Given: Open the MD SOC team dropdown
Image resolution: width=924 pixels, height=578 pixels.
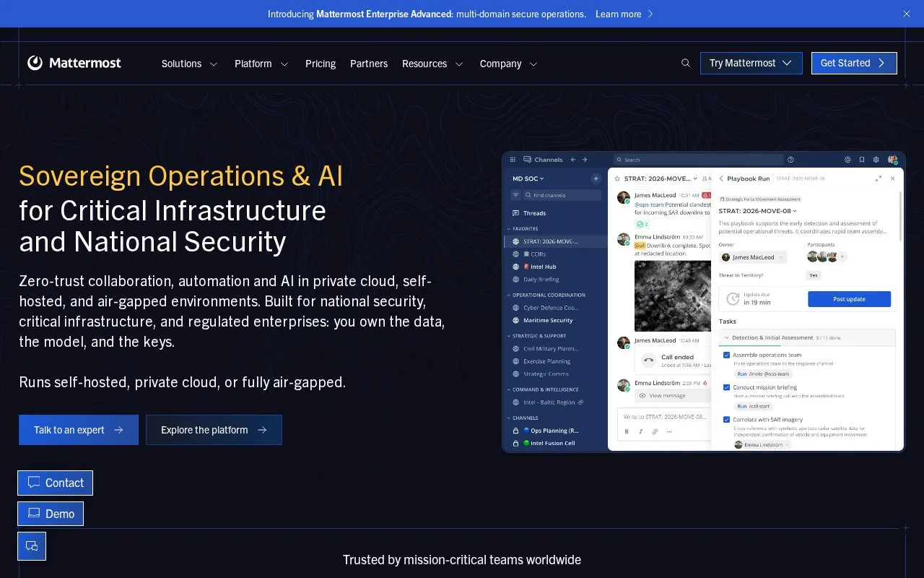Looking at the screenshot, I should point(528,178).
